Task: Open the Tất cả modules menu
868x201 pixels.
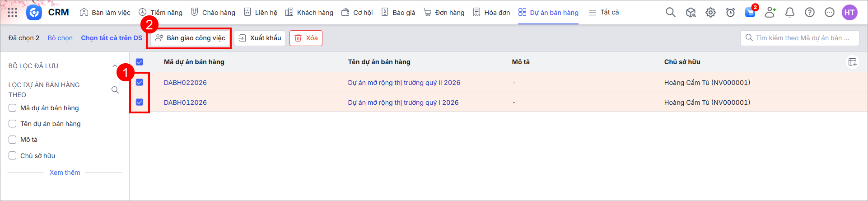Action: [604, 13]
